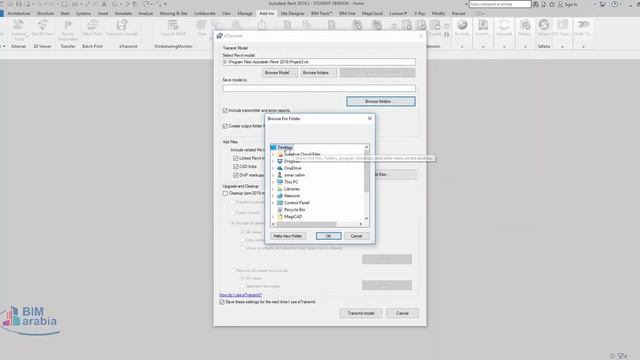Expand the This PC tree node

(273, 182)
